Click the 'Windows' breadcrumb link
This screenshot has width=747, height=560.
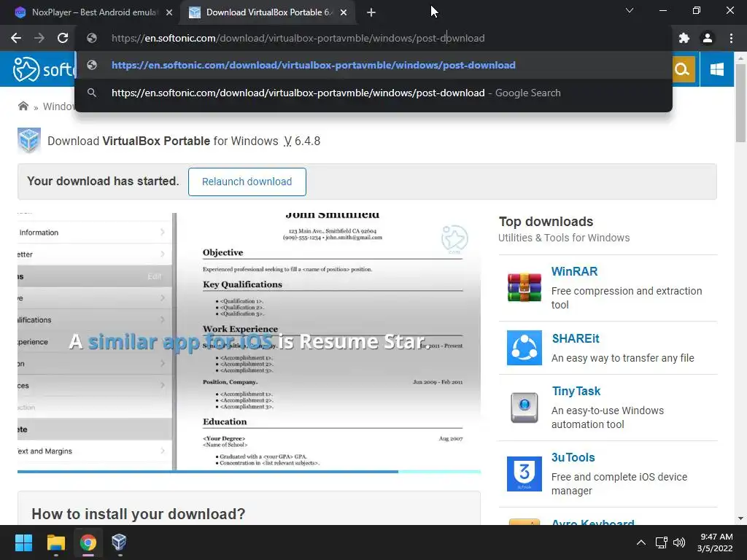59,106
